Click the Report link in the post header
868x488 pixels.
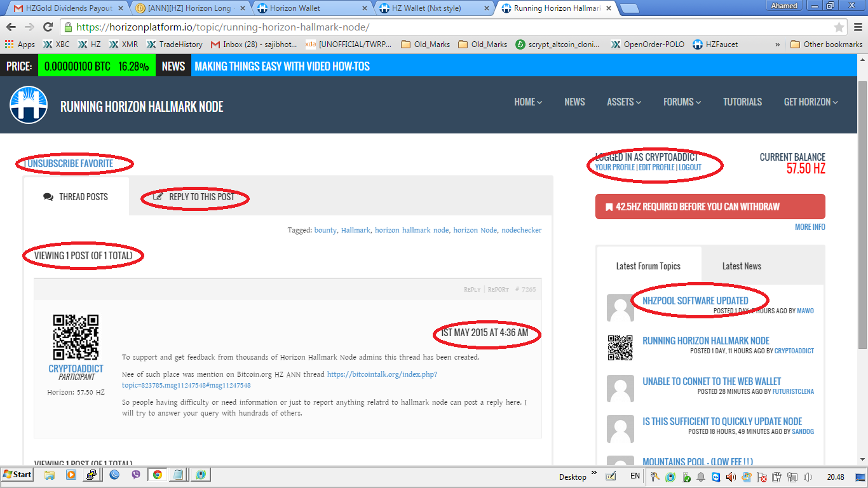(x=498, y=290)
